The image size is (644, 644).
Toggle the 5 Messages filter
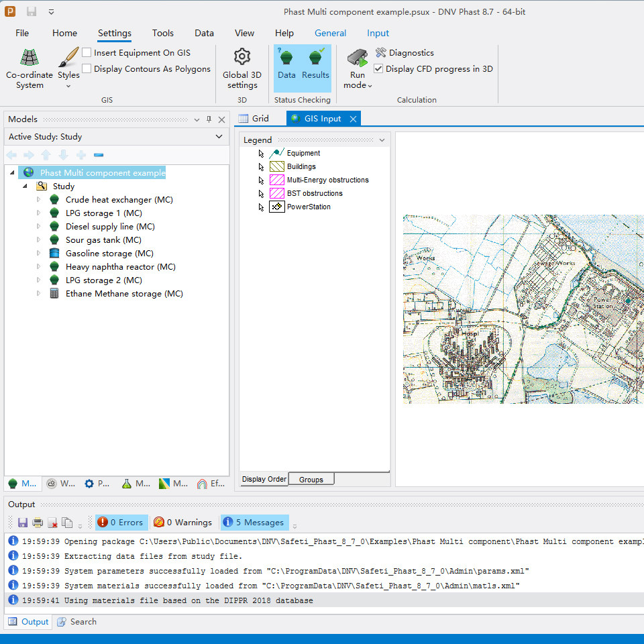[x=254, y=523]
